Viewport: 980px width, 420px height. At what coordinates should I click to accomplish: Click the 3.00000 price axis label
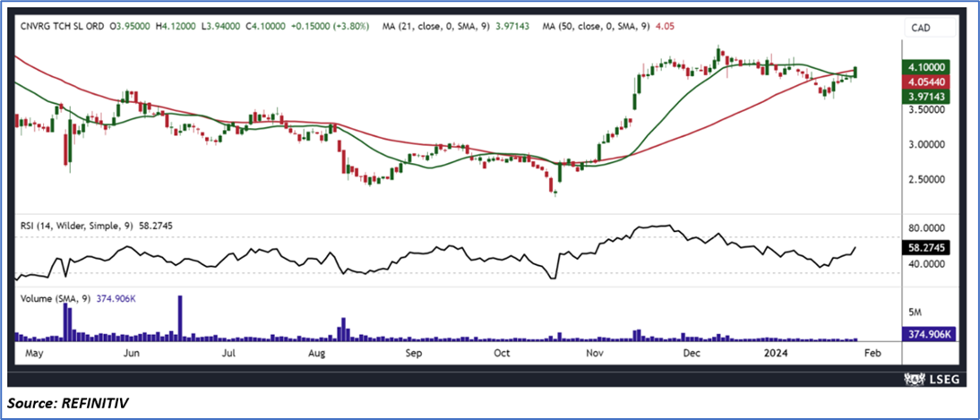click(926, 144)
